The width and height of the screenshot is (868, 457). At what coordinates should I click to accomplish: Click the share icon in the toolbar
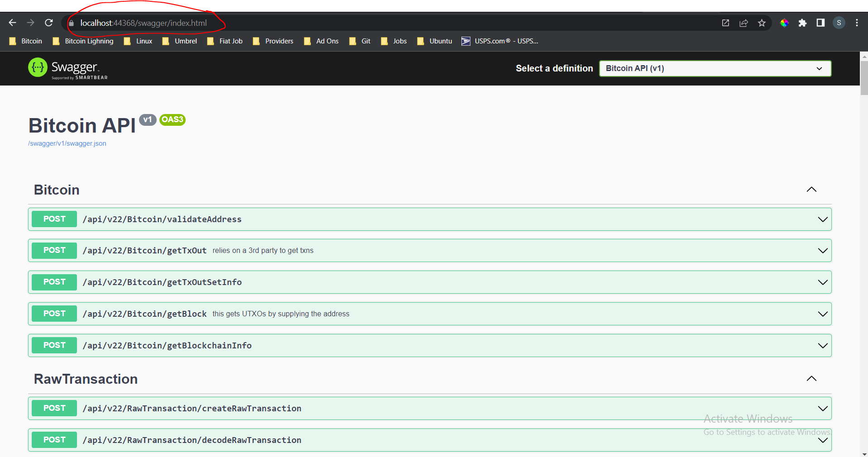coord(743,23)
